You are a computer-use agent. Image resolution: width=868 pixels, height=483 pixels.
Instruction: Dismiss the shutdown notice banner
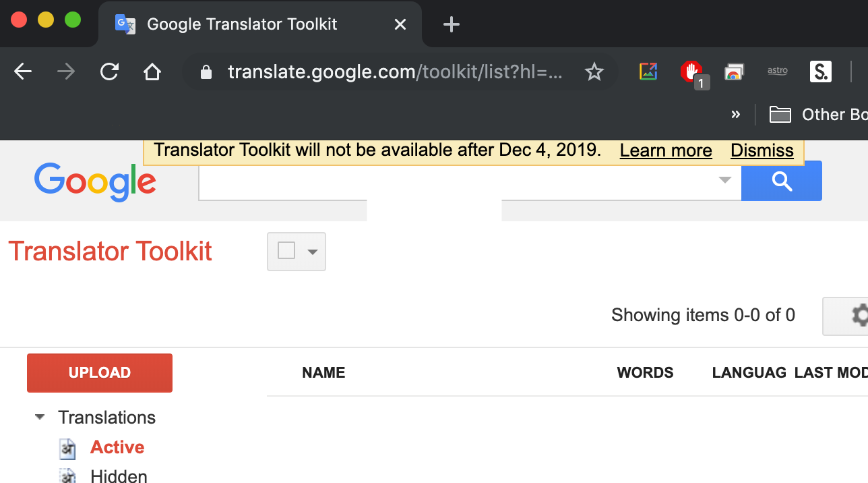pyautogui.click(x=762, y=150)
